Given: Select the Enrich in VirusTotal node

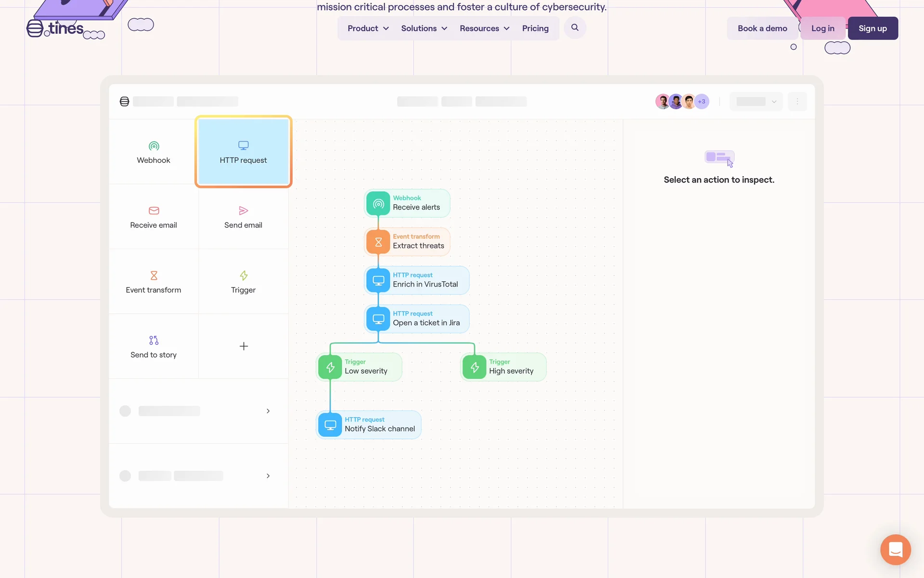Looking at the screenshot, I should tap(417, 280).
